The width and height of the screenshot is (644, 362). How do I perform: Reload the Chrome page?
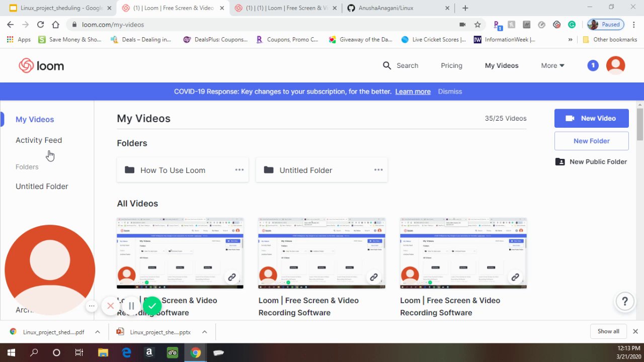40,24
